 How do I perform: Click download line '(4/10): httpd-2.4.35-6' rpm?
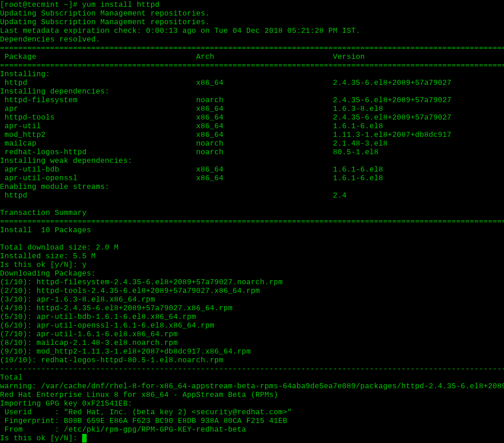116,308
